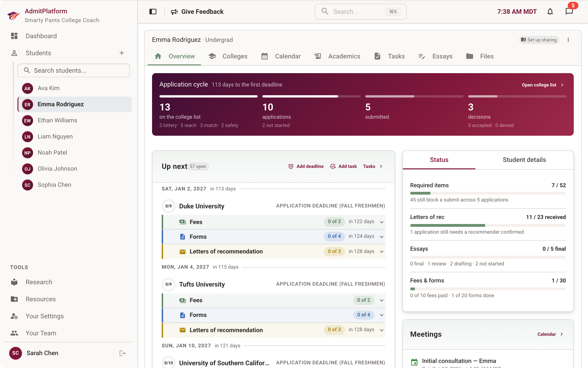Open college list link
The height and width of the screenshot is (368, 588).
coord(542,85)
